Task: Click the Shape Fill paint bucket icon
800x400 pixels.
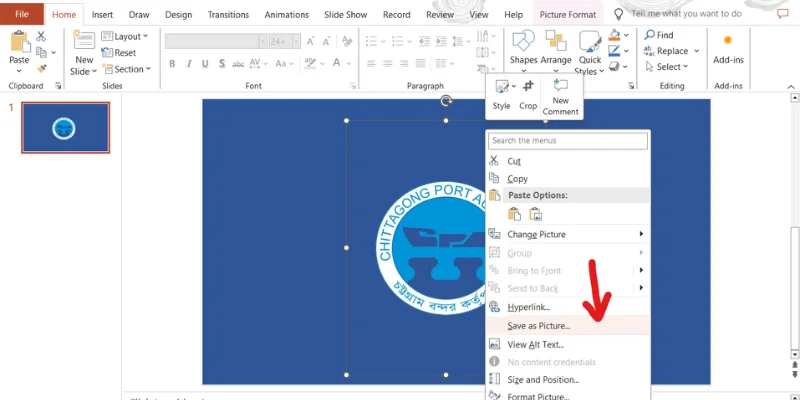Action: click(615, 35)
